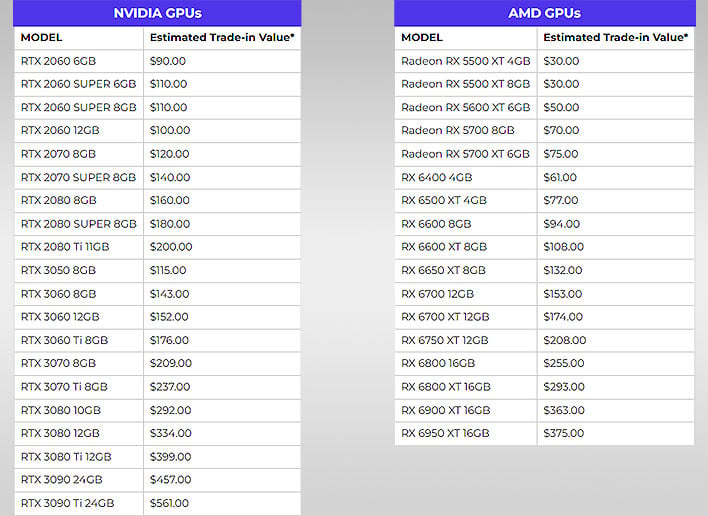Select the RTX 2080 Ti 11GB cell
Viewport: 708px width, 516px height.
point(79,247)
